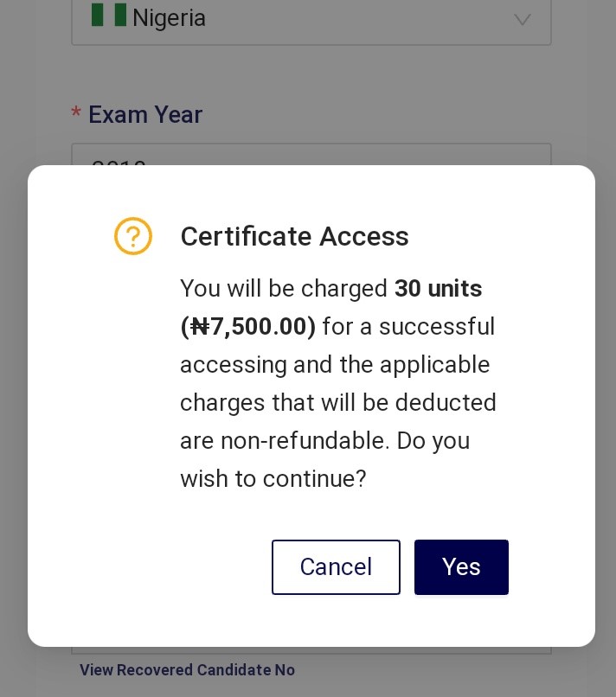
Task: Click the chevron arrow beside Nigeria
Action: click(523, 20)
